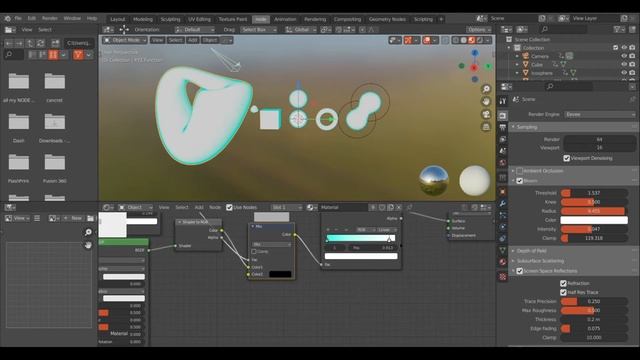This screenshot has width=640, height=360.
Task: Select material preview shading mode icon
Action: 472,40
